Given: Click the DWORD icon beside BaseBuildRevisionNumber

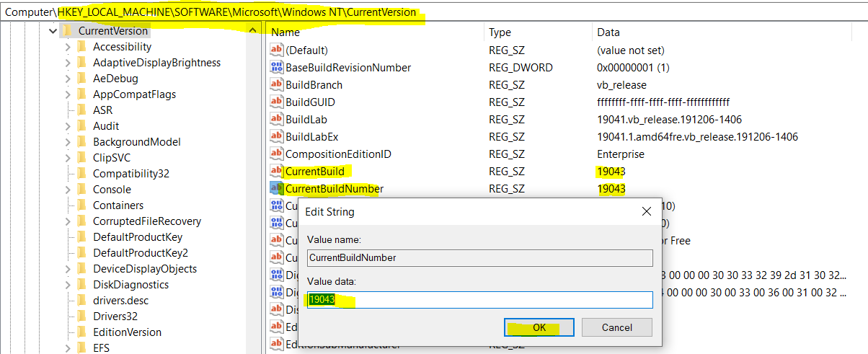Looking at the screenshot, I should pos(277,68).
